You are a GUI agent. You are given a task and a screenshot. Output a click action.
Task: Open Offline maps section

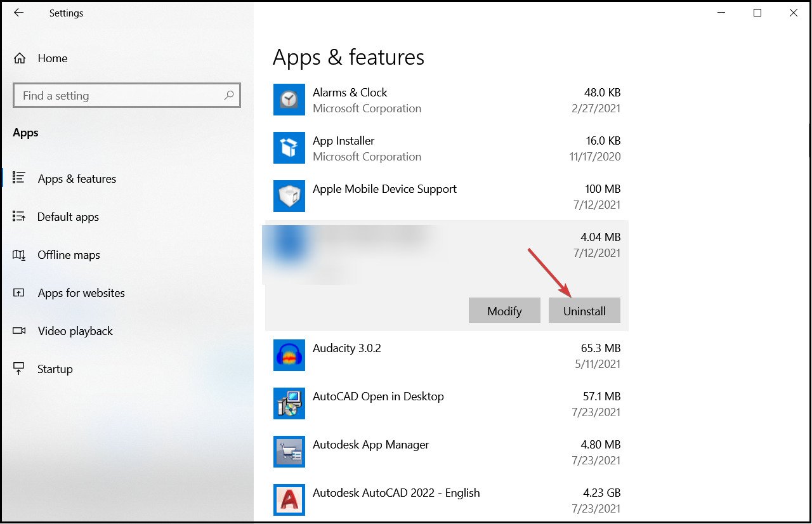pos(69,255)
